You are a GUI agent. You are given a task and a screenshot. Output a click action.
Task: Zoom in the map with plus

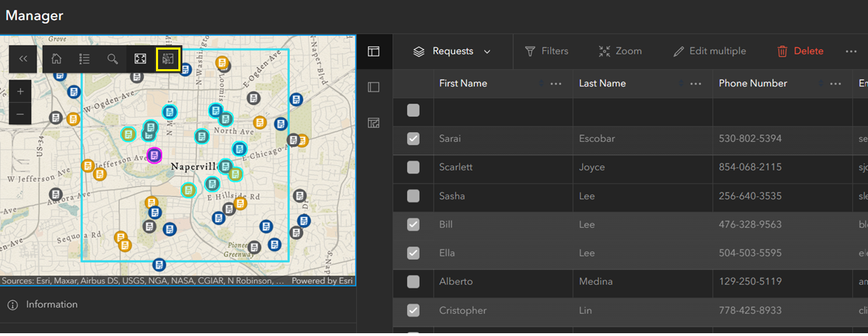20,91
